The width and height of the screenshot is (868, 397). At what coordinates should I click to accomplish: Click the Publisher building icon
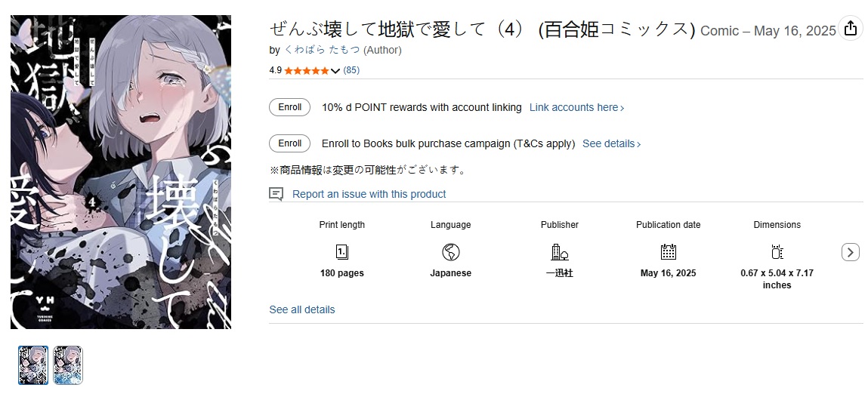pos(560,253)
